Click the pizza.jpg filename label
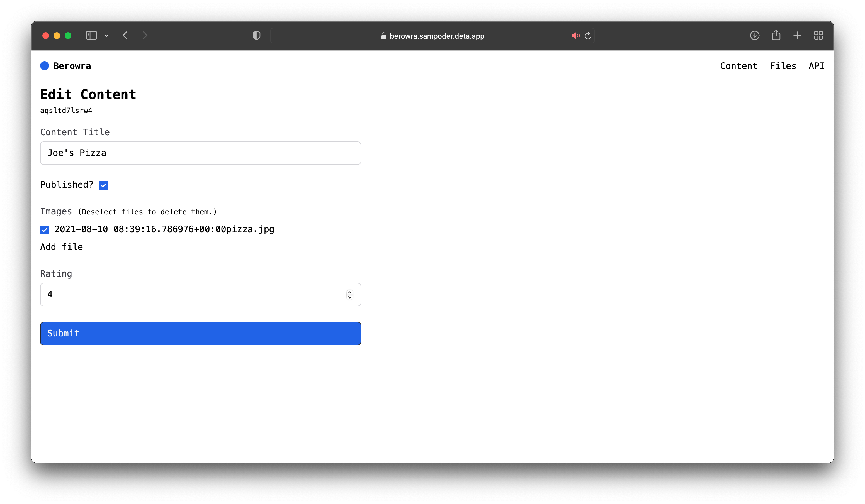This screenshot has width=865, height=504. pyautogui.click(x=164, y=229)
